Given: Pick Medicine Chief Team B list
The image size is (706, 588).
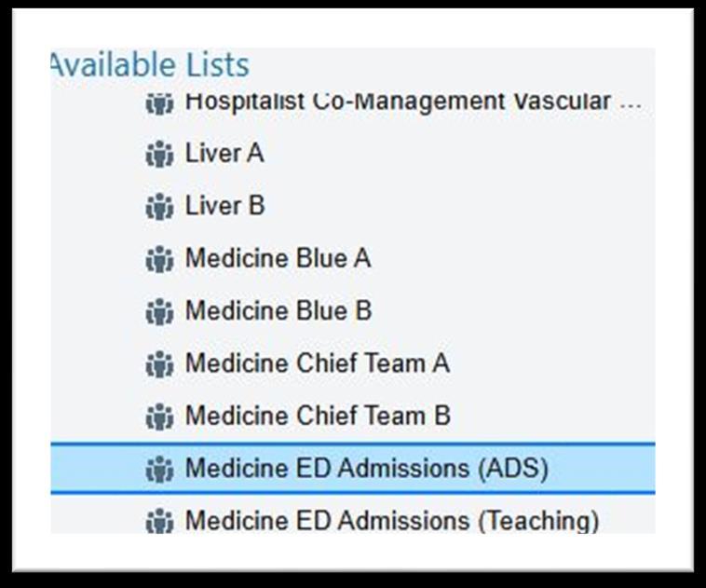Looking at the screenshot, I should click(317, 416).
